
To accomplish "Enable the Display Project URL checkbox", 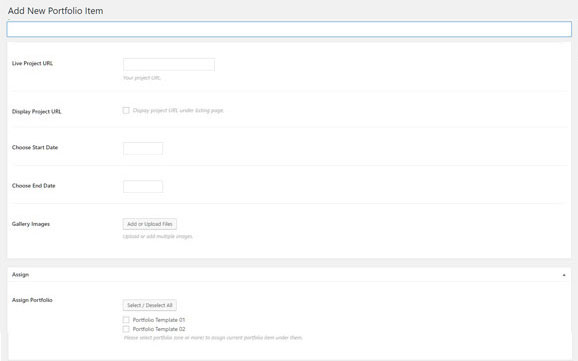I will click(126, 110).
